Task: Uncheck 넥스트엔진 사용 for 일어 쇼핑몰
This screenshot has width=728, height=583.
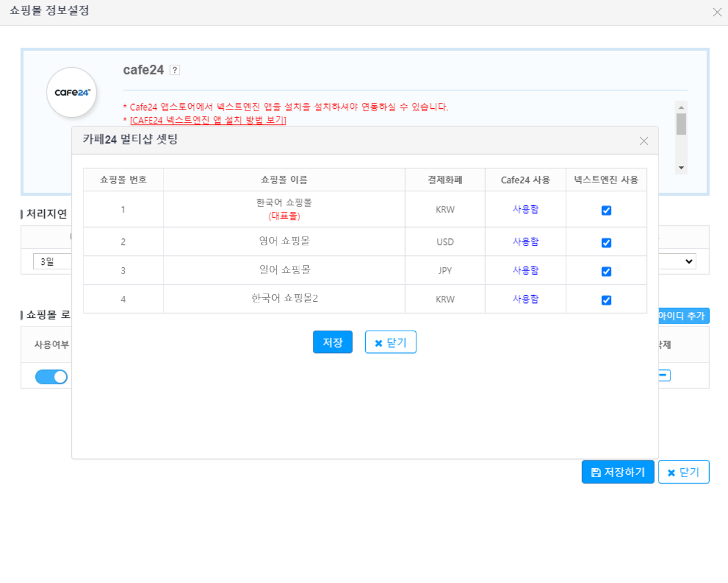Action: point(606,272)
